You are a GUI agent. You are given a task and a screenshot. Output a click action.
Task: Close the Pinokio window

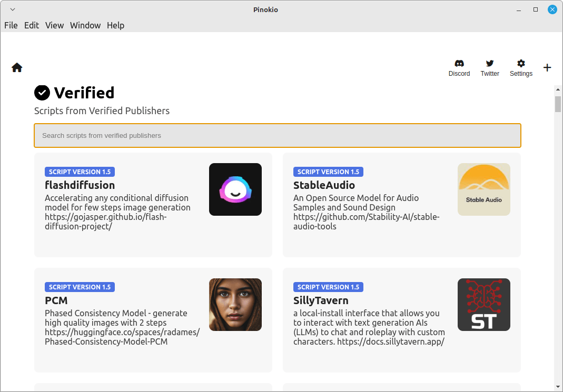[552, 9]
